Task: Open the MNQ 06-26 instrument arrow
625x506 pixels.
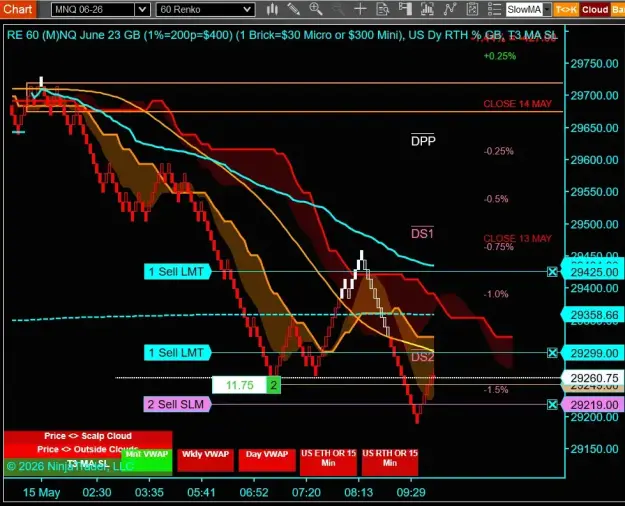Action: tap(142, 10)
